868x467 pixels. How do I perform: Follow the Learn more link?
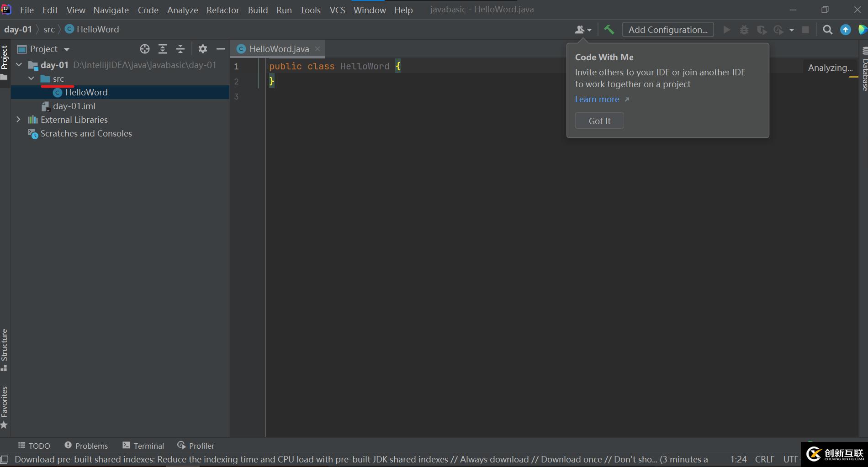[597, 100]
